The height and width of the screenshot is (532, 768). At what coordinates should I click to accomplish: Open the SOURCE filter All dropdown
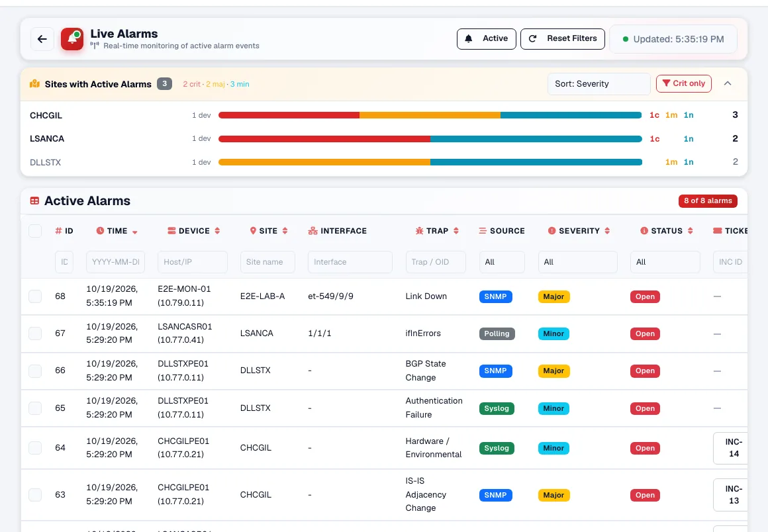tap(502, 262)
